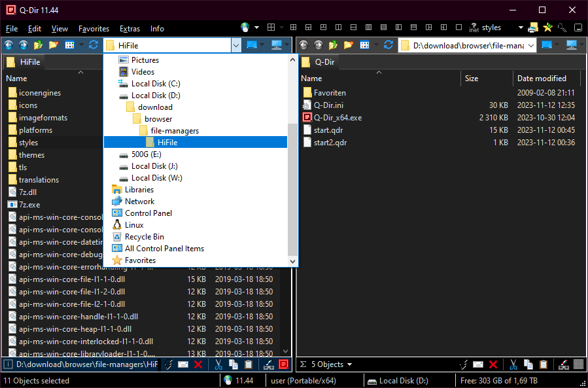Toggle the red marker in left status bar
Viewport: 588px width, 388px height.
(283, 364)
